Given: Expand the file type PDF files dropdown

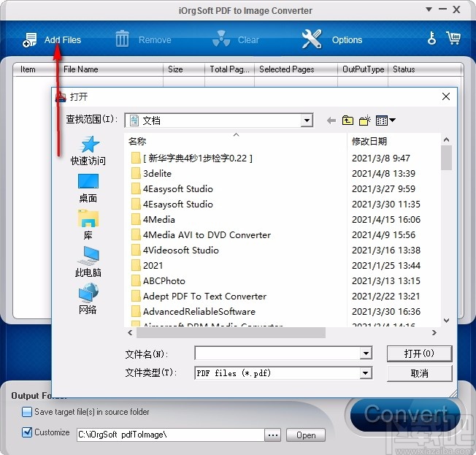Looking at the screenshot, I should pyautogui.click(x=366, y=373).
